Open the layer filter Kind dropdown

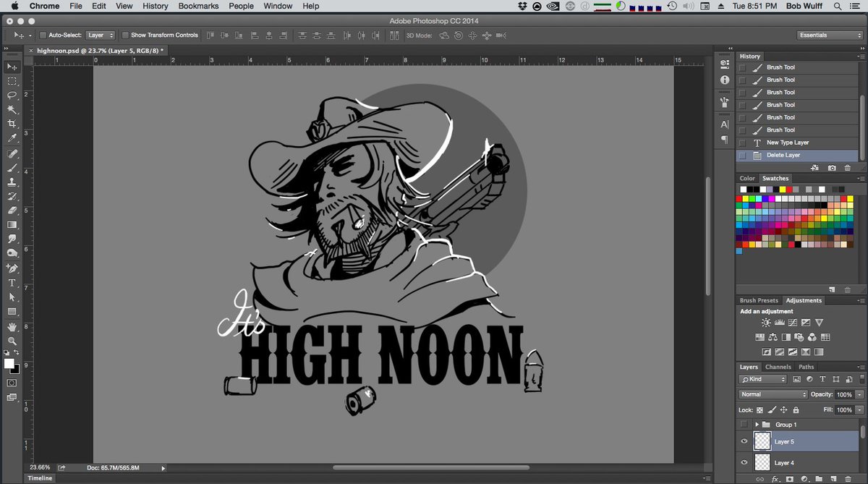click(x=762, y=379)
